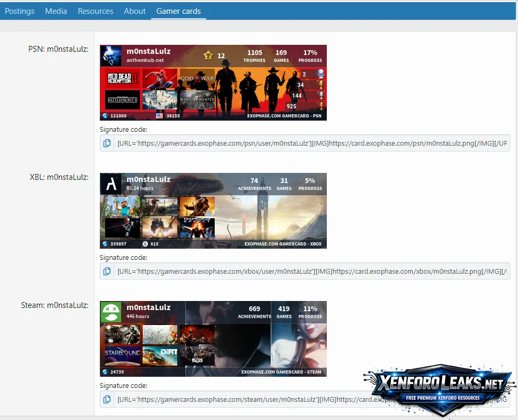Viewport: 518px width, 420px height.
Task: Click the Xbox gamercard avatar
Action: pyautogui.click(x=111, y=184)
